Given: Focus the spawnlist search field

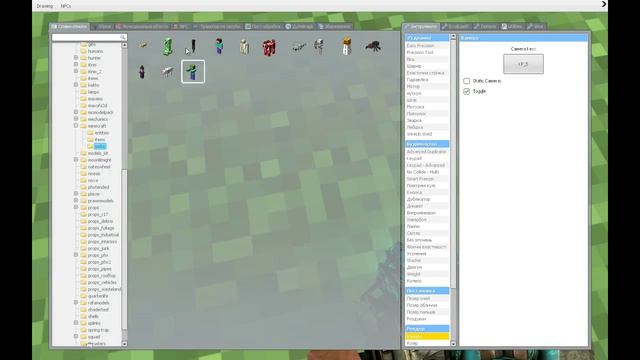Looking at the screenshot, I should pyautogui.click(x=89, y=37).
